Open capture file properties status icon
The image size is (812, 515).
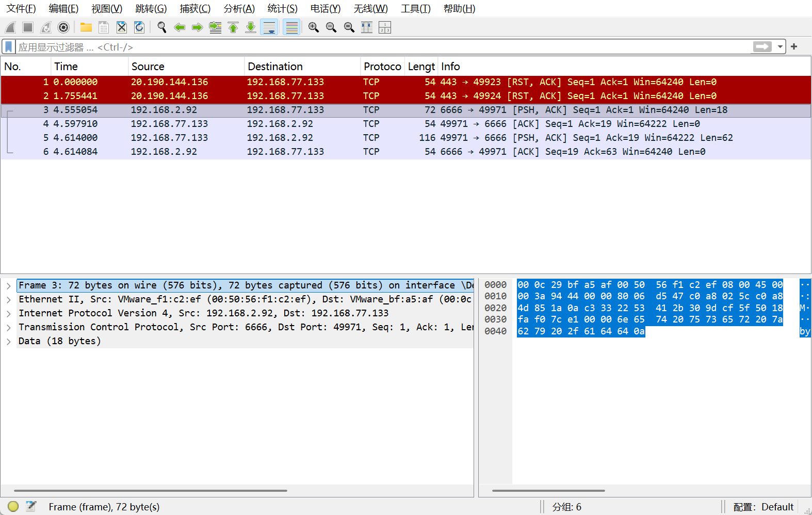pyautogui.click(x=31, y=507)
